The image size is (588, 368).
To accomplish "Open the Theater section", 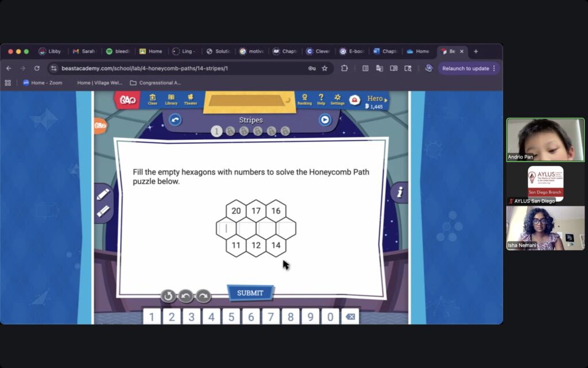I will [x=191, y=99].
